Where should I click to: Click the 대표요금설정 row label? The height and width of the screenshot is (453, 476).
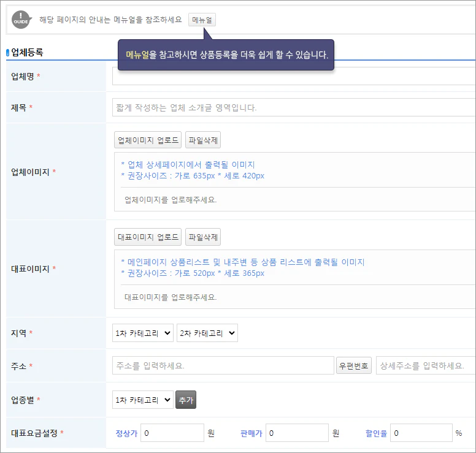(x=34, y=433)
